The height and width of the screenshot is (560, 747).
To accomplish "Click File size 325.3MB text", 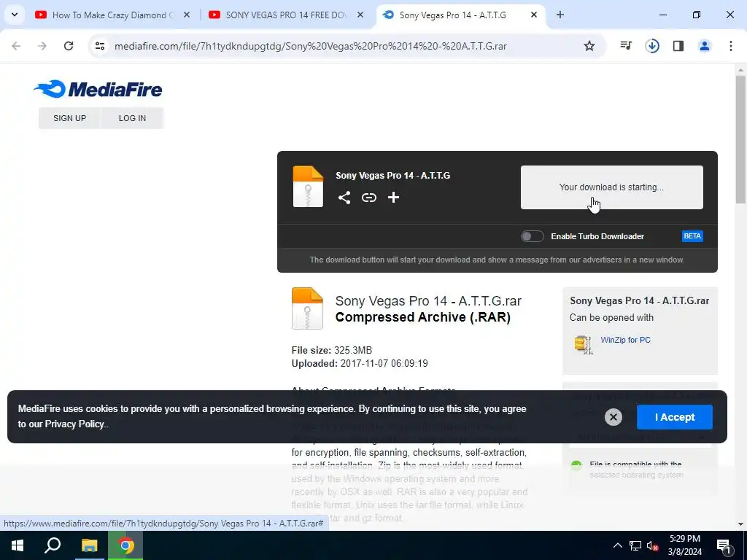I will tap(332, 351).
